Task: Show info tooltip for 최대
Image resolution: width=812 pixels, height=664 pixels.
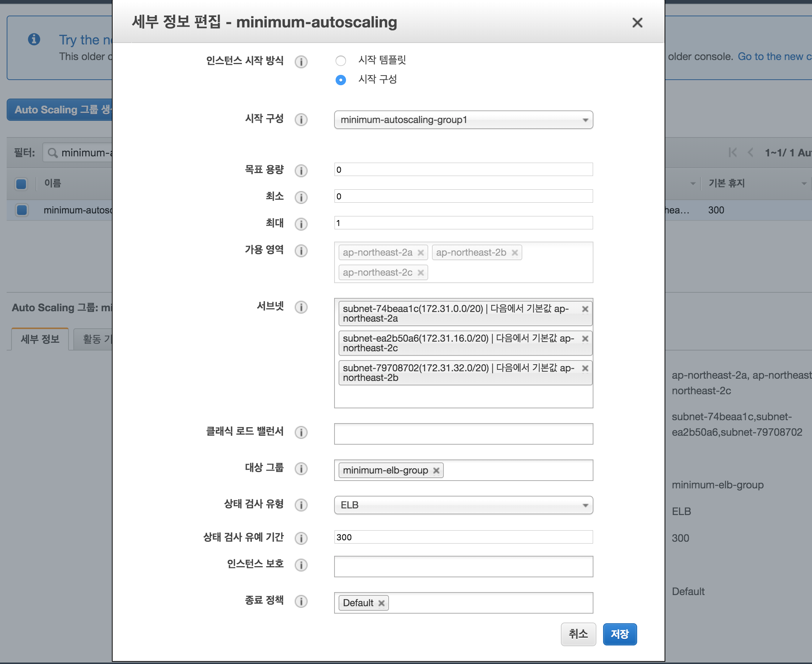Action: [301, 224]
